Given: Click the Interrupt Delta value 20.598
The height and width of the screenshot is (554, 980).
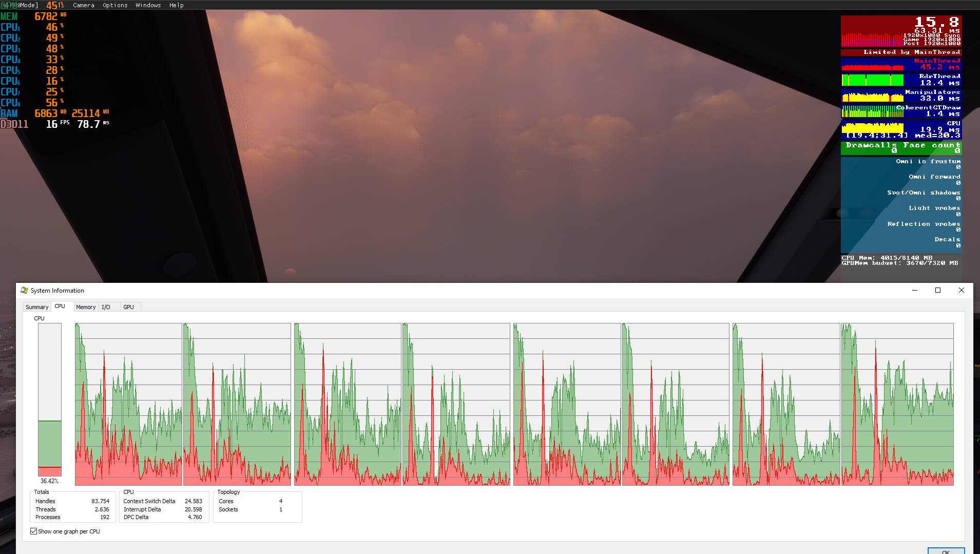Looking at the screenshot, I should [x=194, y=509].
